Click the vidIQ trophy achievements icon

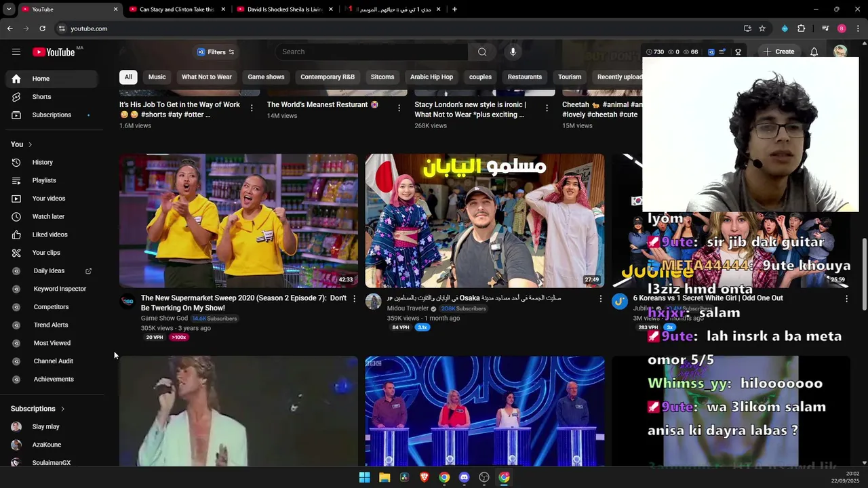pyautogui.click(x=738, y=52)
